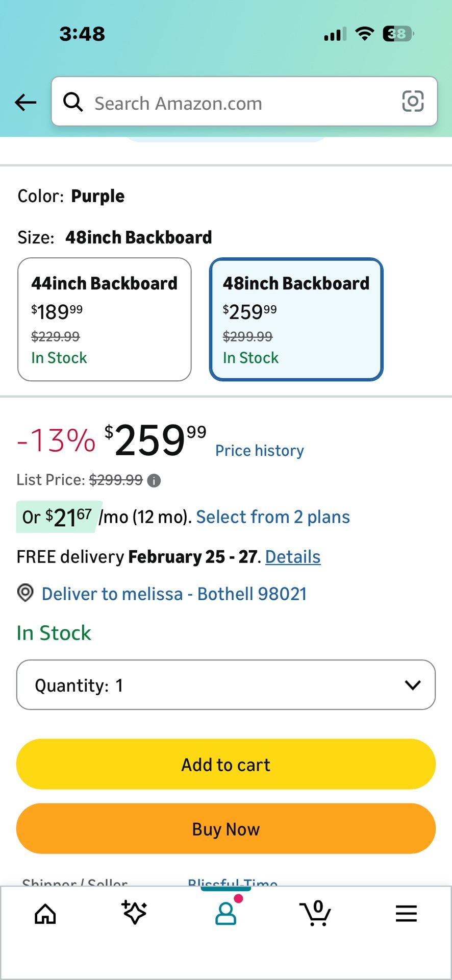Image resolution: width=452 pixels, height=980 pixels.
Task: Open Select from 2 plans link
Action: [273, 517]
